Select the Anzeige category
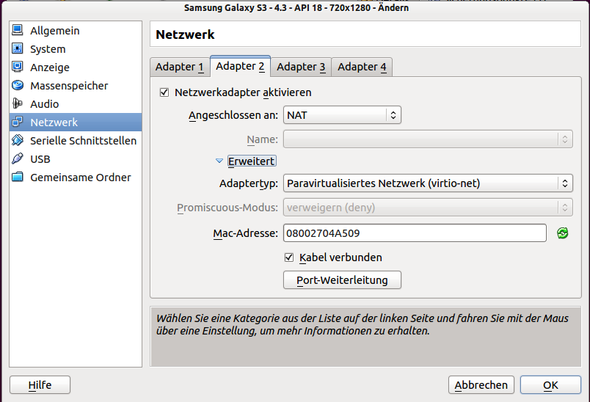This screenshot has height=402, width=590. [x=76, y=67]
